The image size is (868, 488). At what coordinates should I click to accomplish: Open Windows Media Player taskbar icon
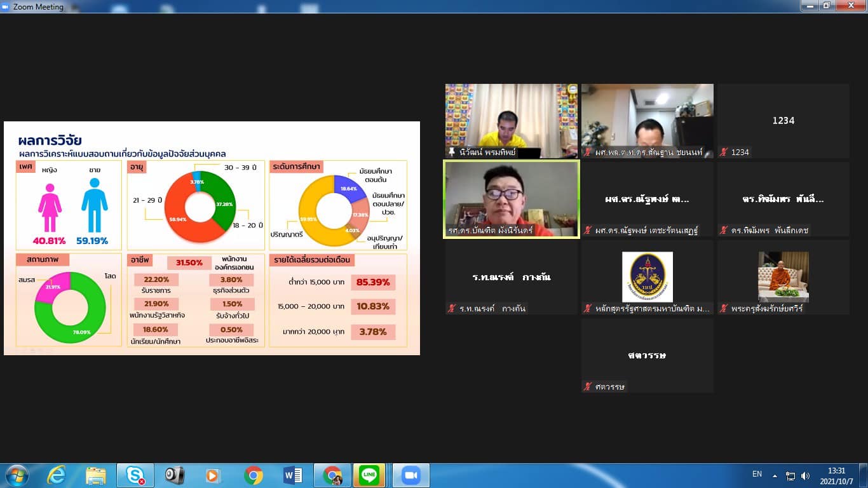click(214, 475)
